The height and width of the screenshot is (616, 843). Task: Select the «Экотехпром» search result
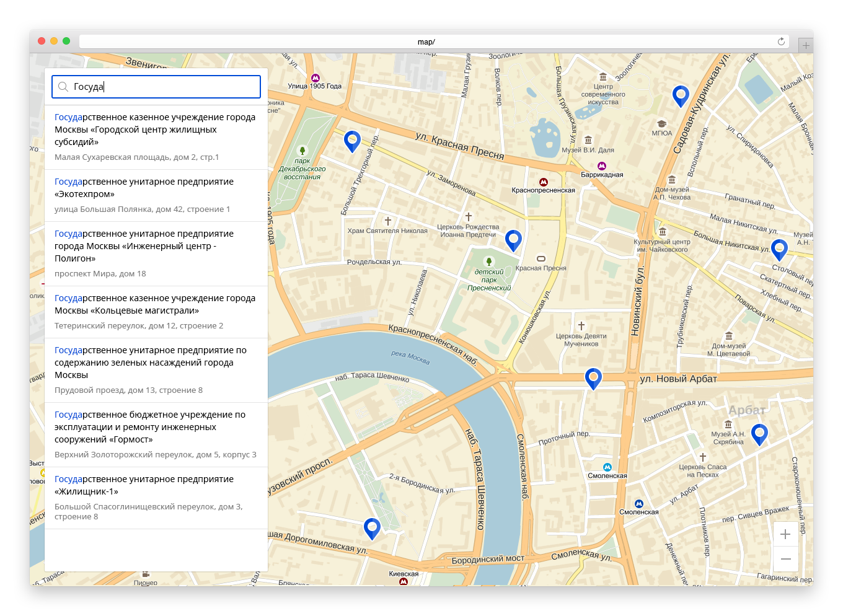156,195
